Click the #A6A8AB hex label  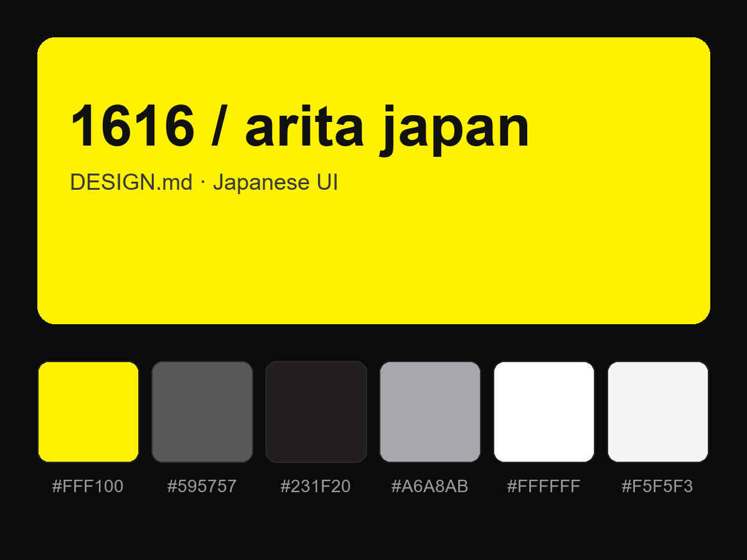click(x=430, y=487)
